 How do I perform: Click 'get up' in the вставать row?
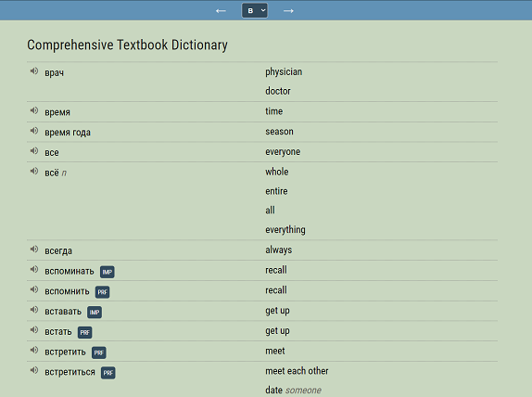coord(277,311)
